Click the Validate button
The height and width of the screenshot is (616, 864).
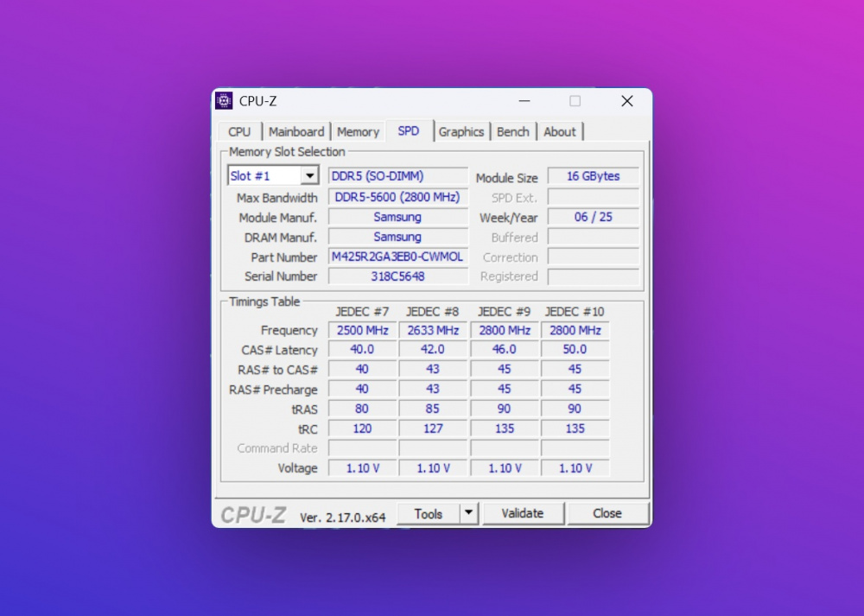523,513
